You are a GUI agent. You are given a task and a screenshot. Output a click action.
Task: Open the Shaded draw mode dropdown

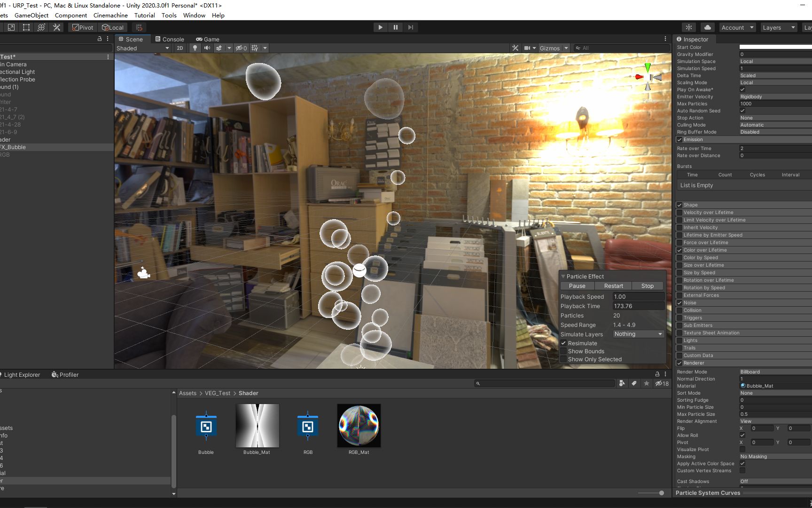point(141,48)
